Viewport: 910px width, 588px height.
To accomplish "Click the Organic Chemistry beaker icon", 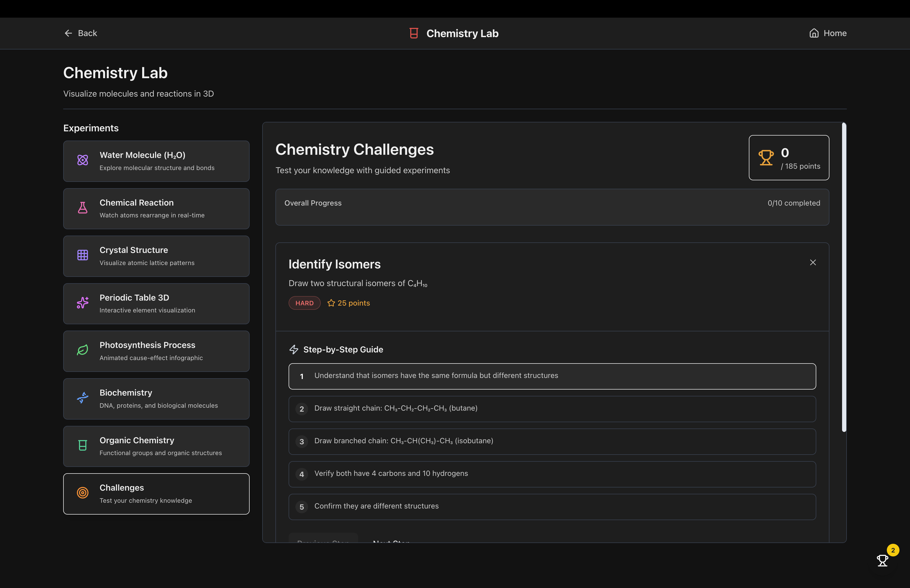I will [82, 445].
